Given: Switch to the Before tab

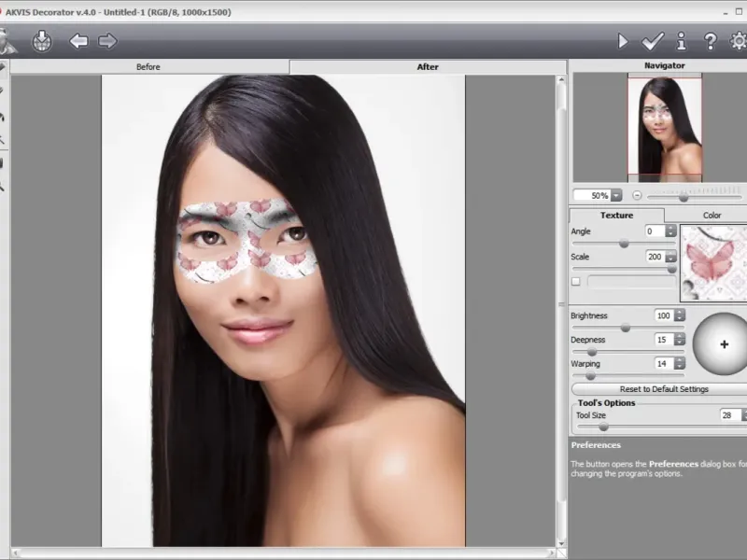Looking at the screenshot, I should tap(148, 67).
